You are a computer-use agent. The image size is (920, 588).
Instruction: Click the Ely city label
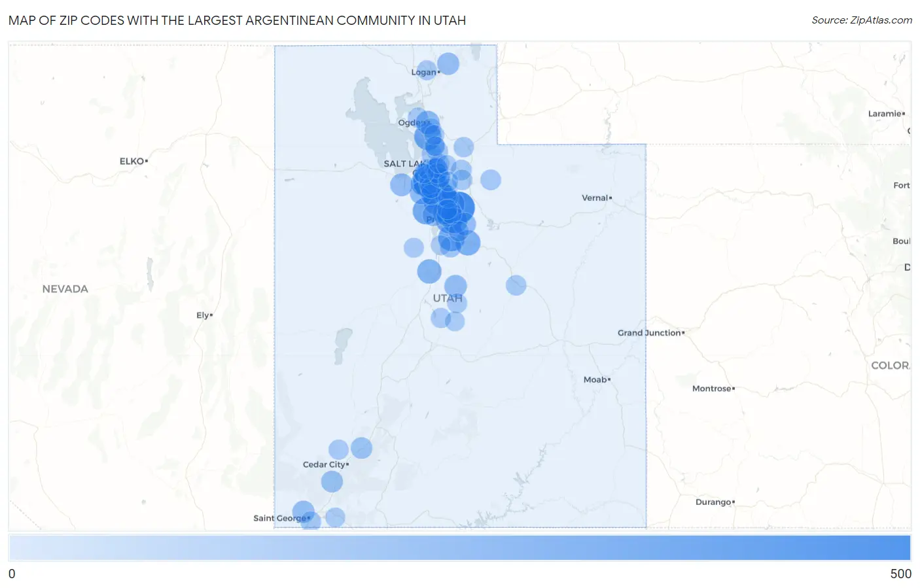[203, 315]
